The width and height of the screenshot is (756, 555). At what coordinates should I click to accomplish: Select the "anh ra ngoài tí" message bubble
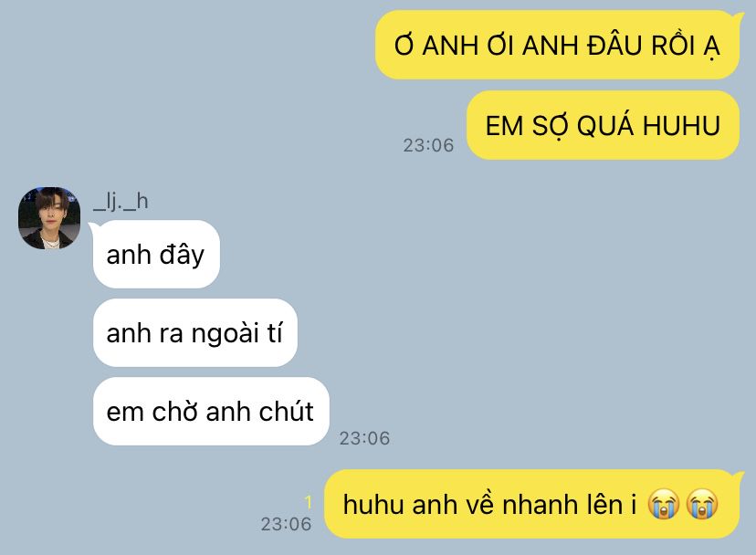pyautogui.click(x=194, y=332)
